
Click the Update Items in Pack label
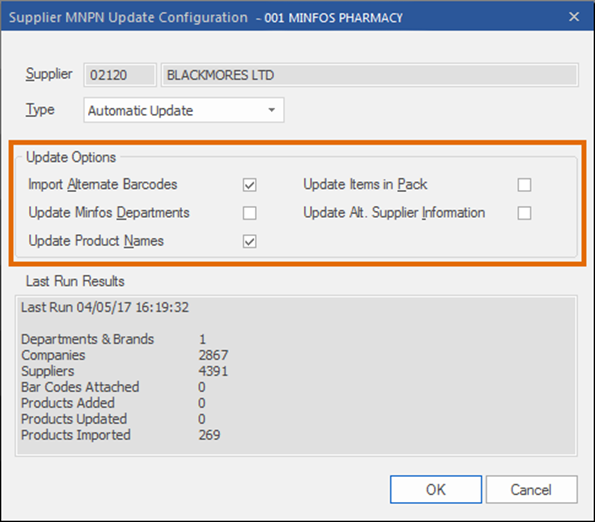point(365,184)
